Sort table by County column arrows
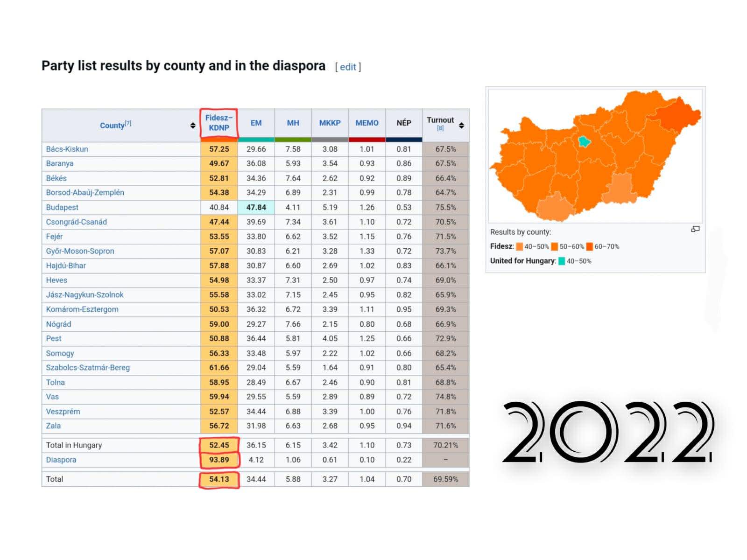This screenshot has width=747, height=560. click(x=193, y=126)
